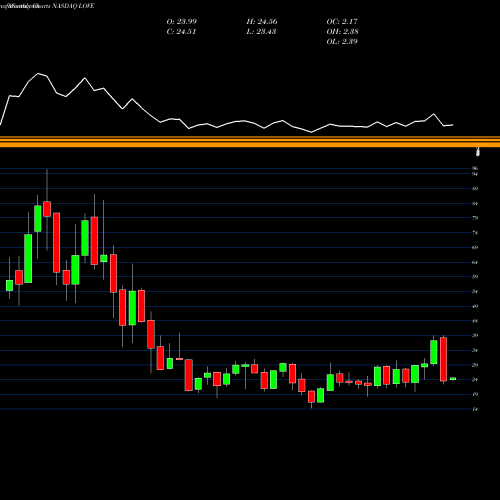500x500 pixels.
Task: Click the 44 price axis label
Action: pos(475,321)
